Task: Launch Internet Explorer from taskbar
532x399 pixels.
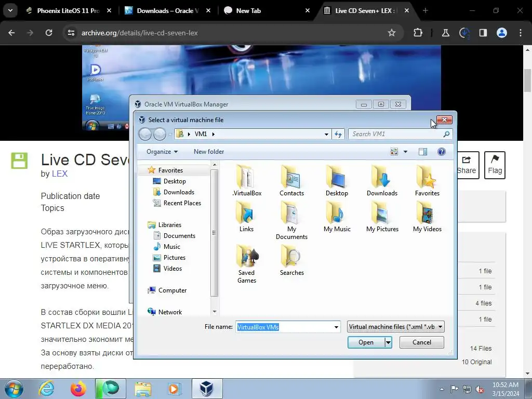Action: (x=46, y=389)
